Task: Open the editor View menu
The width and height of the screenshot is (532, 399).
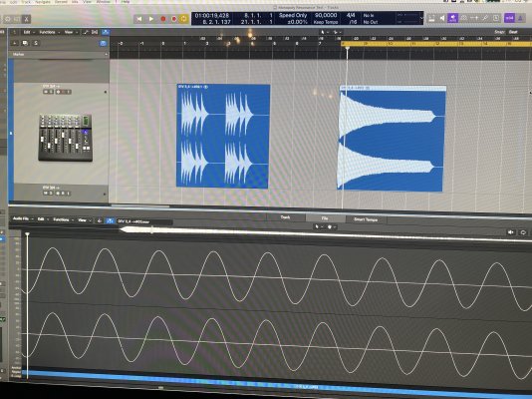Action: 84,220
